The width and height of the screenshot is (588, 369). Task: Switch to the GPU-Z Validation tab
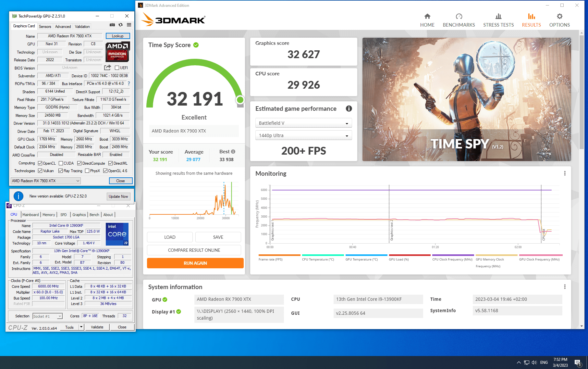point(82,27)
